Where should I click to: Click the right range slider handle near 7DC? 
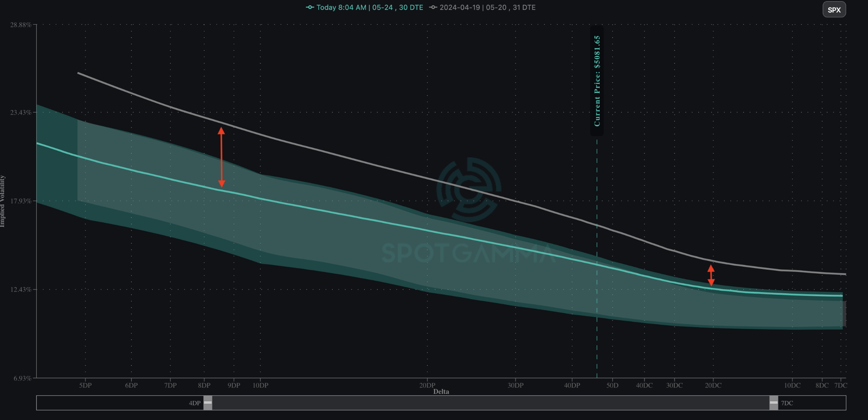(773, 403)
